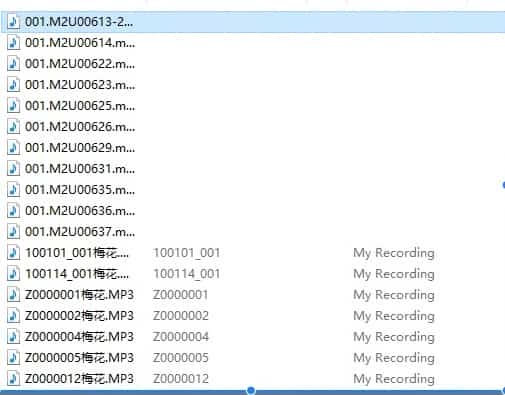505x395 pixels.
Task: Click title cell 100101_001
Action: (x=187, y=253)
